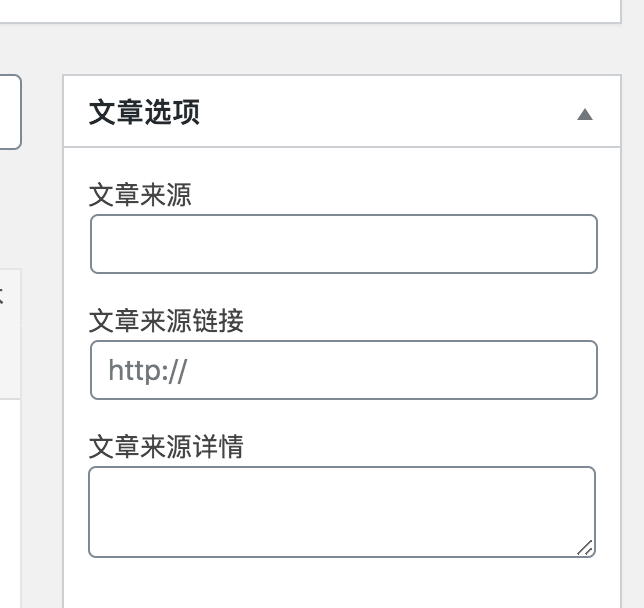The image size is (644, 608).
Task: Select the http:// placeholder text
Action: pyautogui.click(x=148, y=371)
